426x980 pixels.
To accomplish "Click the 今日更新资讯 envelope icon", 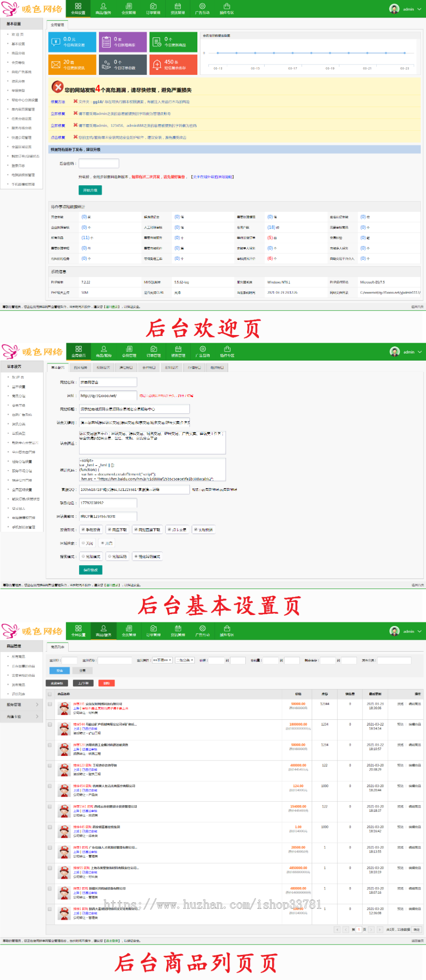I will point(56,65).
